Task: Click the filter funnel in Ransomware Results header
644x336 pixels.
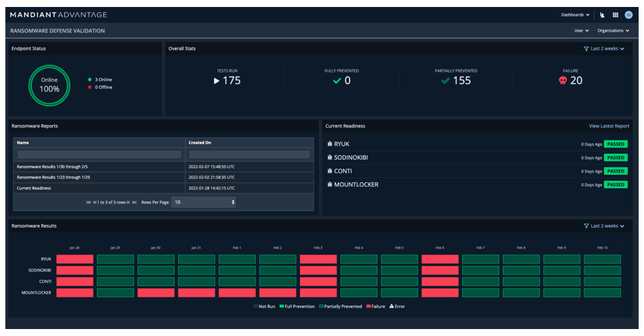Action: pos(586,226)
